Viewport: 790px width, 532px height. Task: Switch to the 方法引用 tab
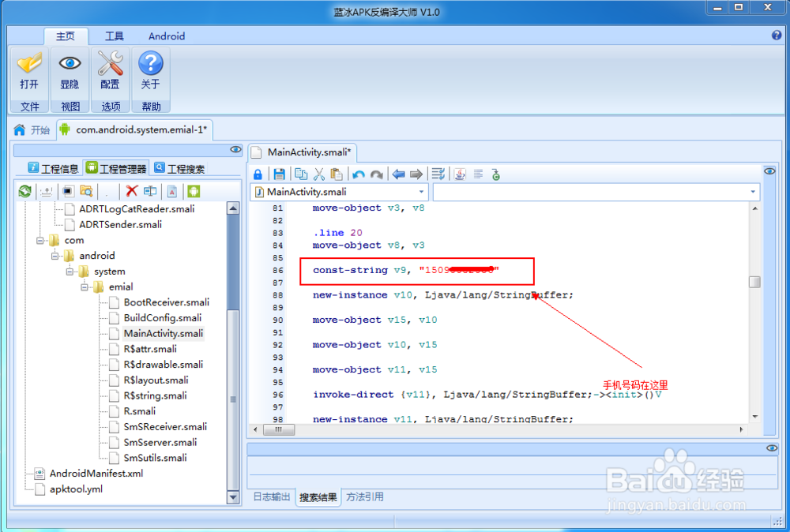point(365,496)
